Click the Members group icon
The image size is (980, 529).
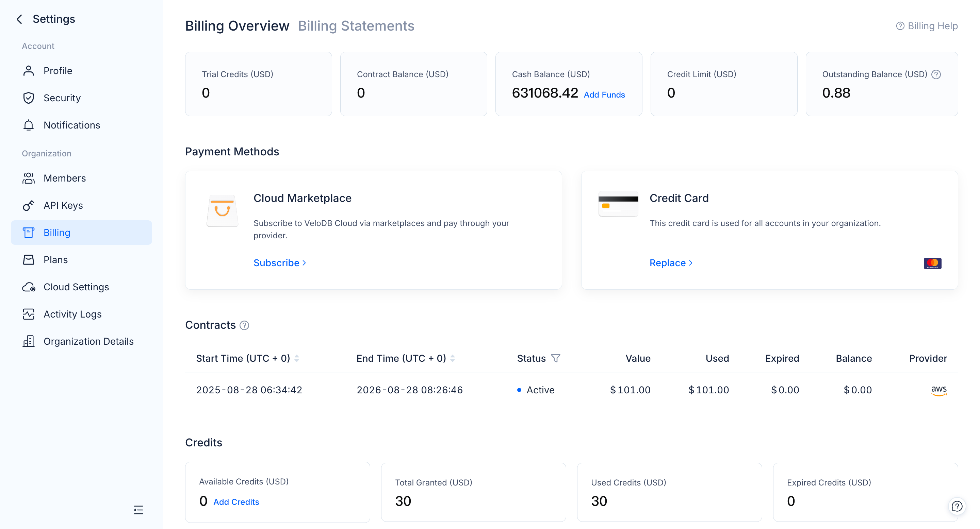click(29, 178)
